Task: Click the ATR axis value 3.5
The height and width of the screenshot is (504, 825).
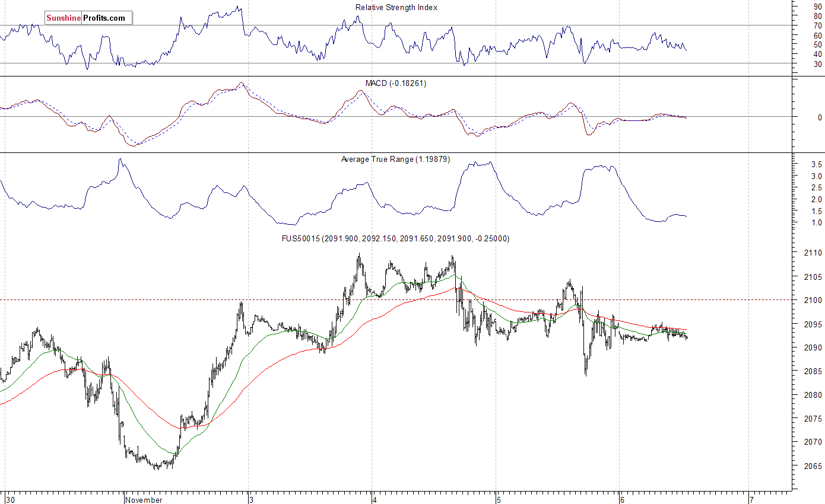Action: pyautogui.click(x=817, y=164)
